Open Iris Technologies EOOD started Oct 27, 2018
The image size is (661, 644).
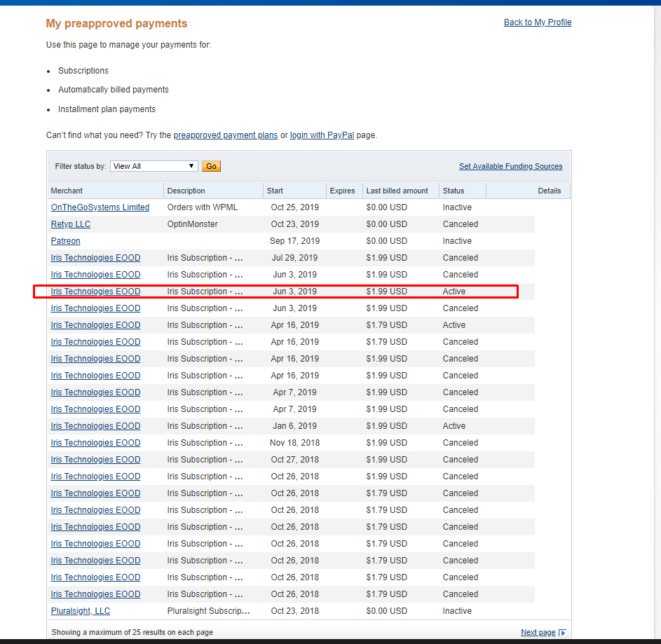pos(95,460)
